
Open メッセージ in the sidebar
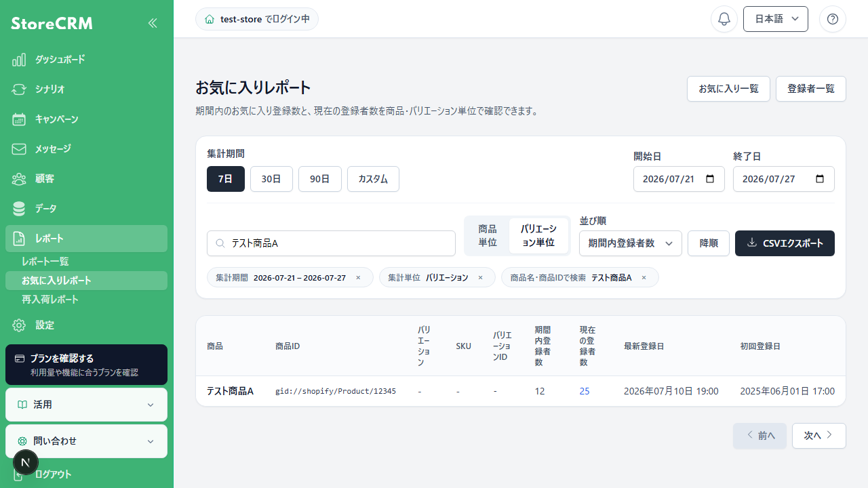pyautogui.click(x=86, y=149)
